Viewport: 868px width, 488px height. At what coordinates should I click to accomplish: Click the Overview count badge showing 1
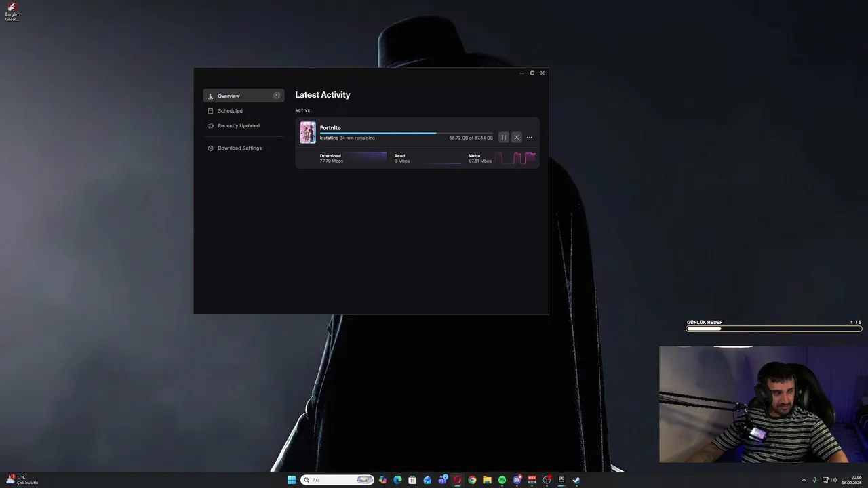point(277,96)
